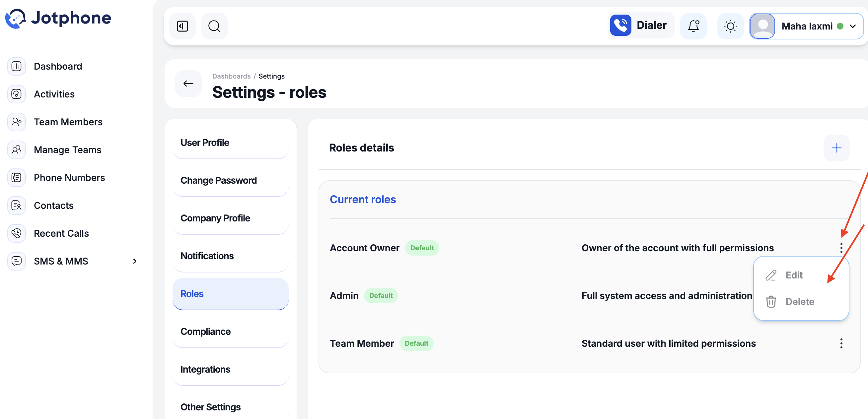This screenshot has width=868, height=419.
Task: Click the Phone Numbers sidebar icon
Action: coord(17,178)
